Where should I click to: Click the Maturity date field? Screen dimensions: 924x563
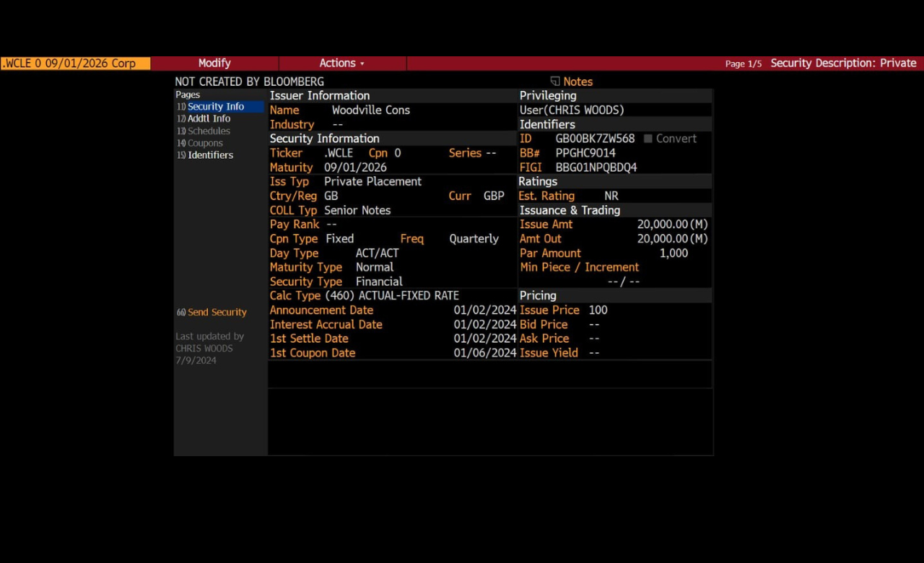click(x=355, y=167)
